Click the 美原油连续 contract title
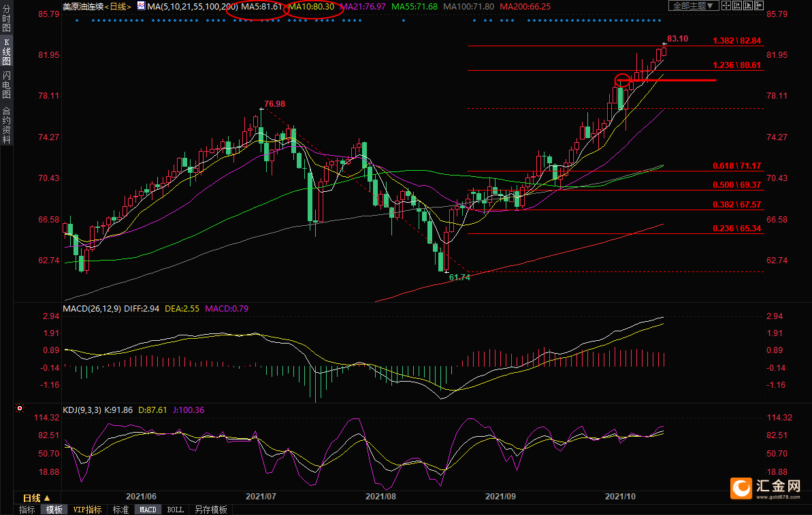 coord(83,7)
